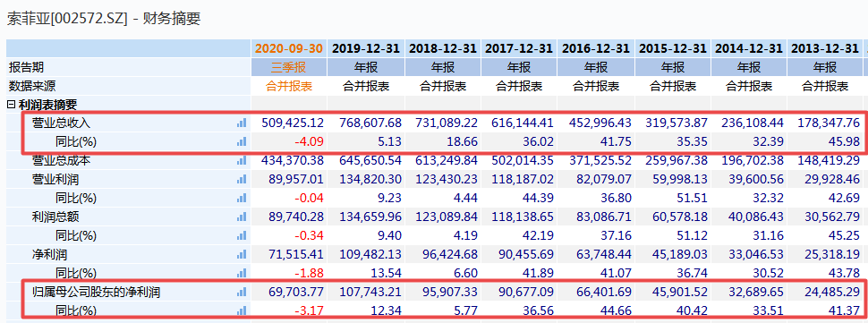Open chart icon for 净利润 同比(%) row
Screen dimensions: 868x323
coord(242,273)
